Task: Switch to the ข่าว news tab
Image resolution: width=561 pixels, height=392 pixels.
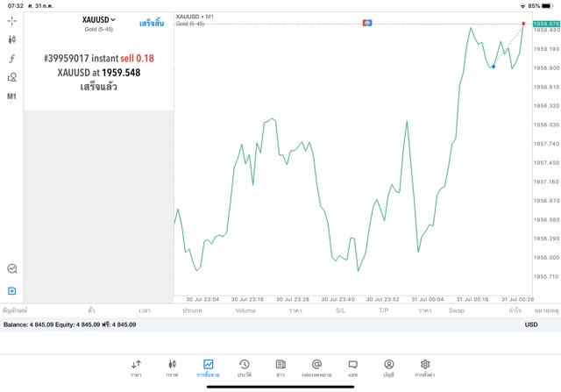Action: pyautogui.click(x=280, y=367)
